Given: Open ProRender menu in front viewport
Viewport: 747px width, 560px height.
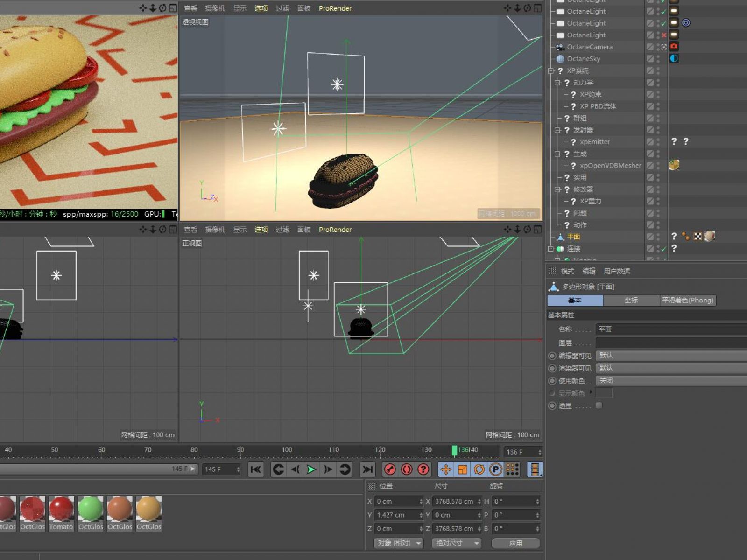Looking at the screenshot, I should (335, 230).
